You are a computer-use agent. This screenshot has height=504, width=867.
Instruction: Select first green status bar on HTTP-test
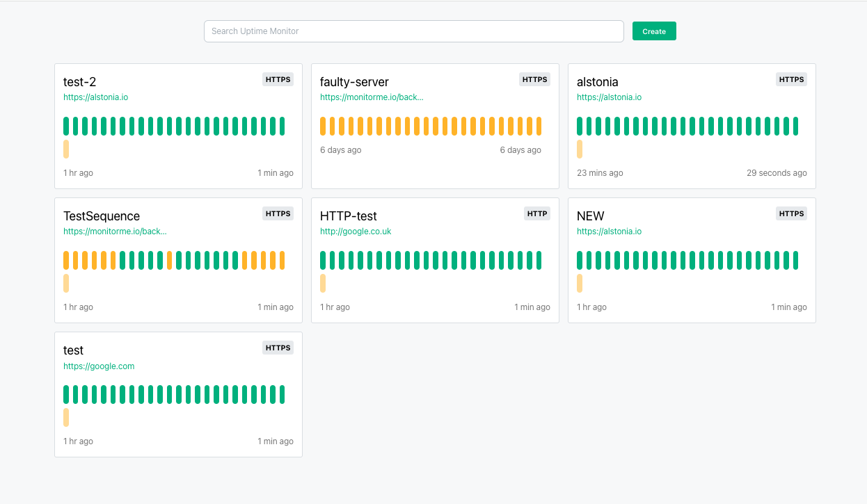tap(323, 260)
